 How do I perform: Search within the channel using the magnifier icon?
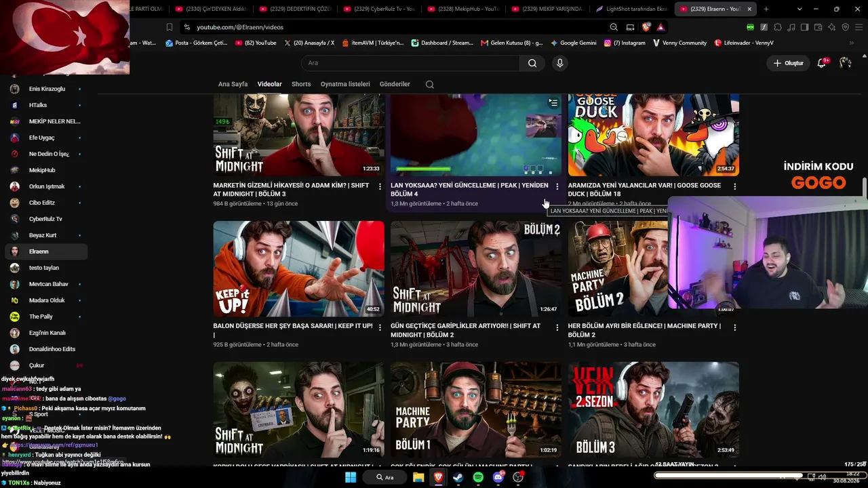[x=429, y=85]
